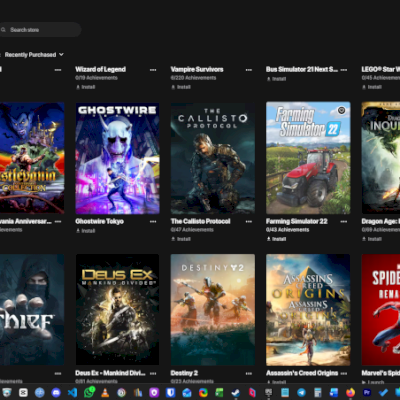The width and height of the screenshot is (400, 400).
Task: Open more options for The Callisto Protocol
Action: click(249, 221)
